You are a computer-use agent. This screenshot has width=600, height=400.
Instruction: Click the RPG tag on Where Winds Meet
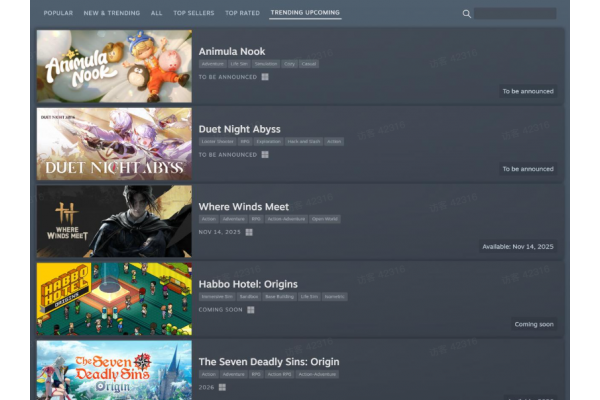pyautogui.click(x=256, y=219)
